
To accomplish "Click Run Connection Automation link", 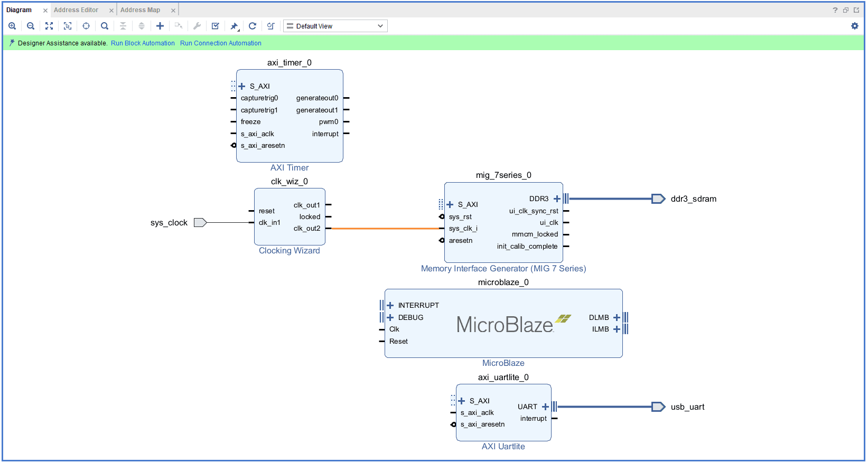I will [x=220, y=43].
